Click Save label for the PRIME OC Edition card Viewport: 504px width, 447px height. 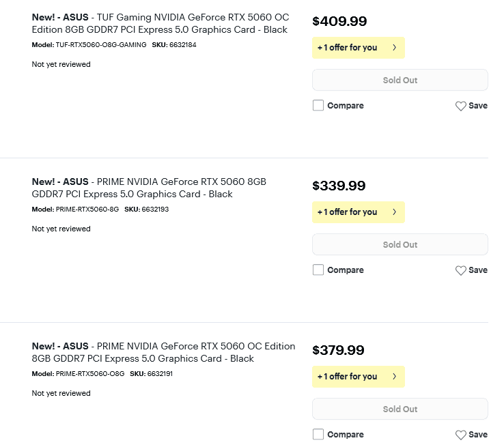click(x=478, y=435)
